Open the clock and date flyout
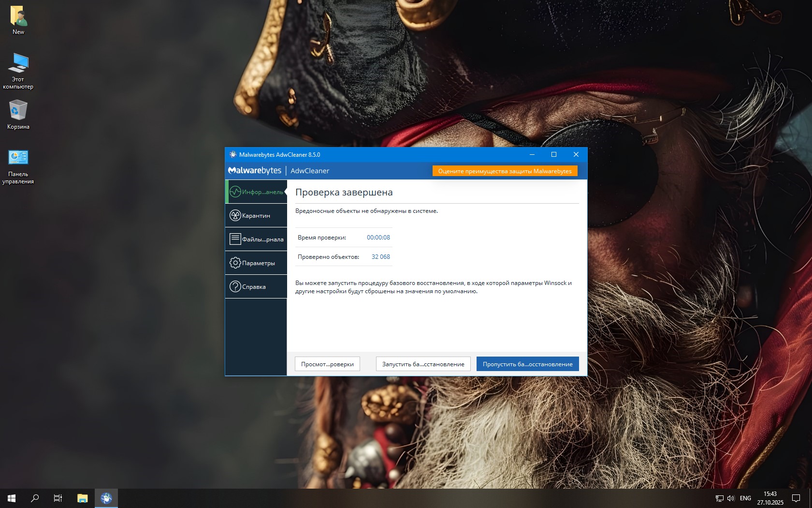This screenshot has height=508, width=812. pos(770,498)
